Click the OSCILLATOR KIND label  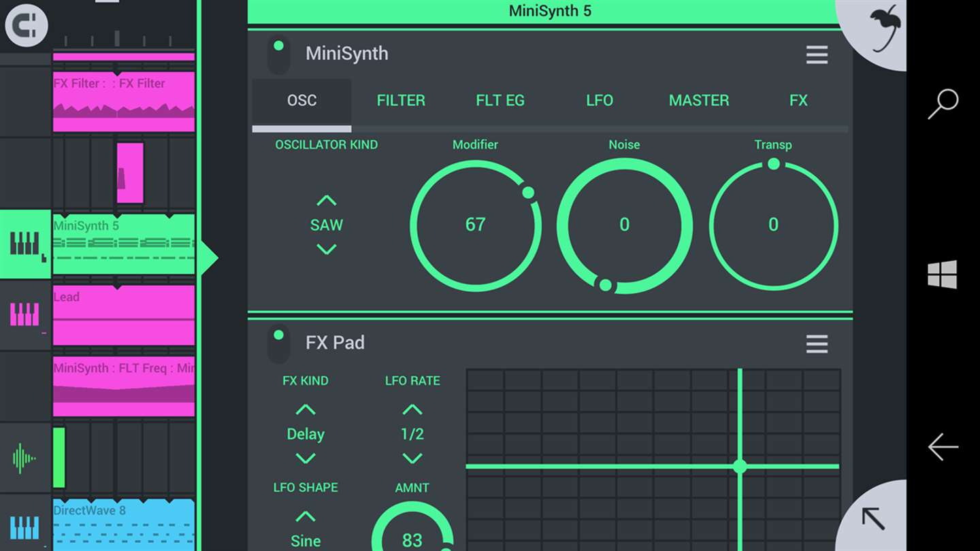coord(327,145)
